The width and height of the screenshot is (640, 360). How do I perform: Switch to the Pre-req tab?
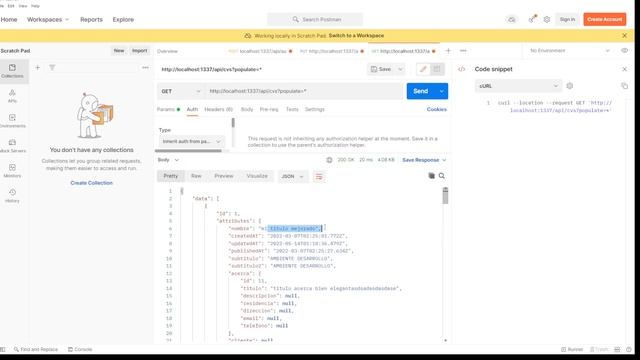(x=269, y=109)
